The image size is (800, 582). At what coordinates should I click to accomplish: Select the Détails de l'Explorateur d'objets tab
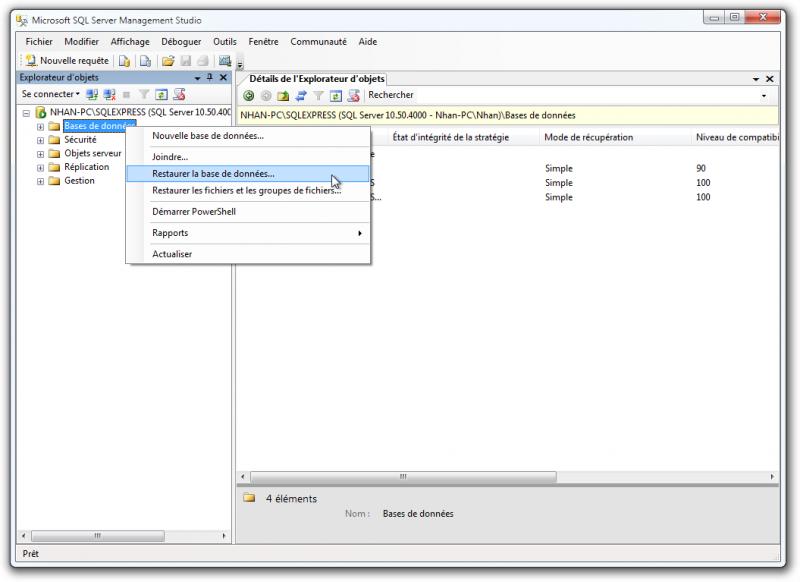point(316,79)
